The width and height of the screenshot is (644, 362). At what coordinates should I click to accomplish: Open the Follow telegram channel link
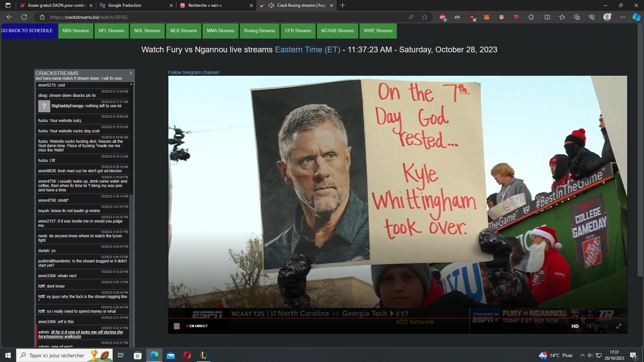click(x=193, y=72)
